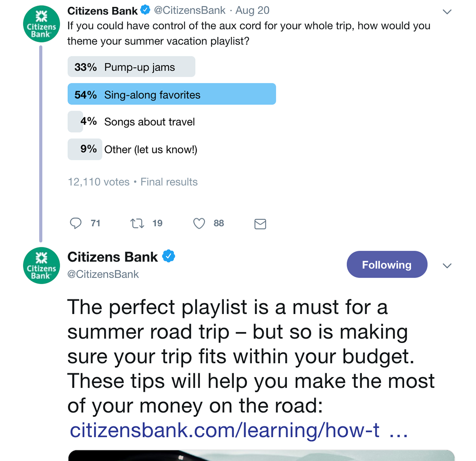Click the reply speech bubble icon
Screen dimensions: 476x461
click(75, 224)
